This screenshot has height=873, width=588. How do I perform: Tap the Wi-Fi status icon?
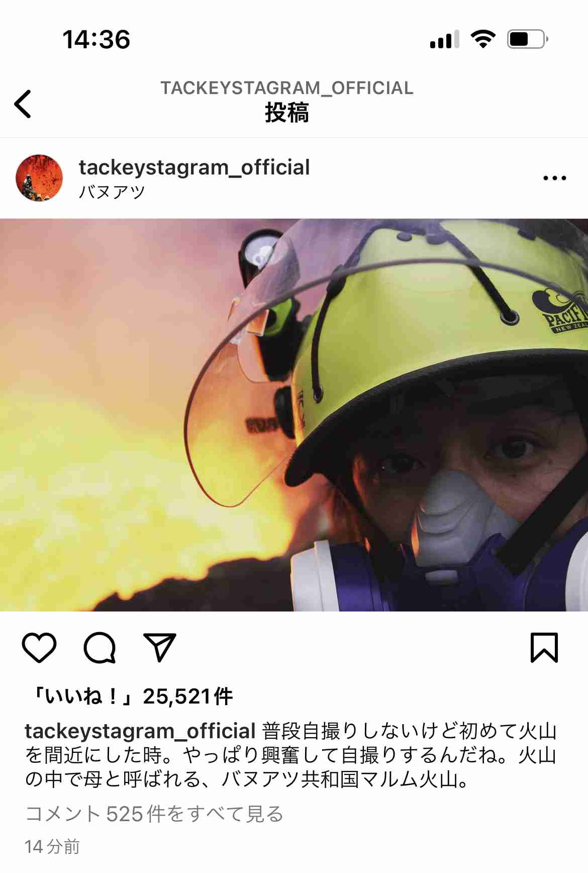click(483, 39)
